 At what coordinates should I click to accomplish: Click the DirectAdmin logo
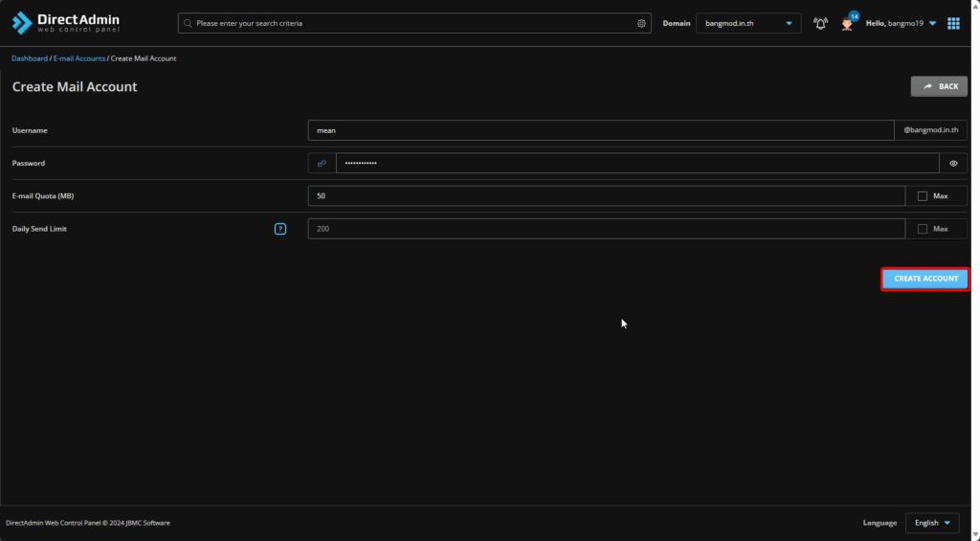[66, 23]
